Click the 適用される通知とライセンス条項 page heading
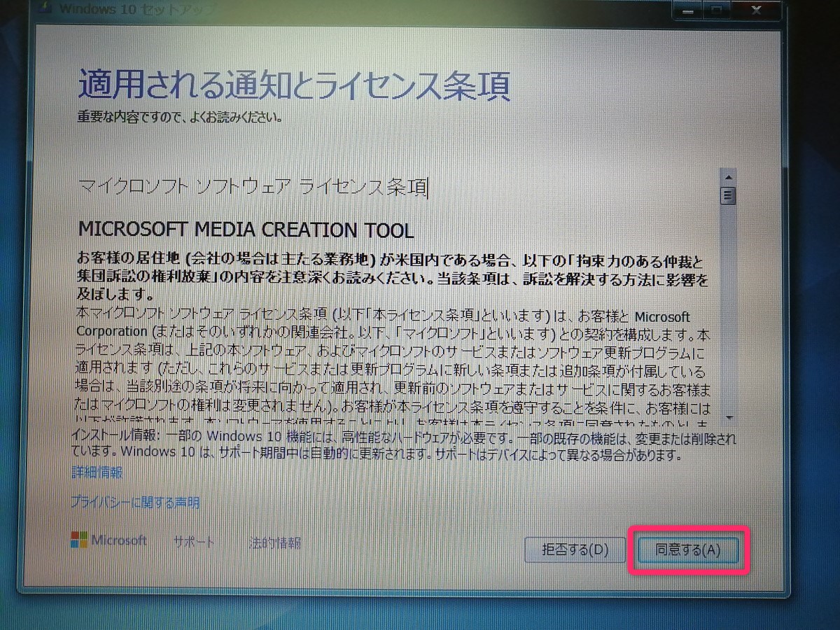Viewport: 840px width, 630px height. pyautogui.click(x=293, y=87)
